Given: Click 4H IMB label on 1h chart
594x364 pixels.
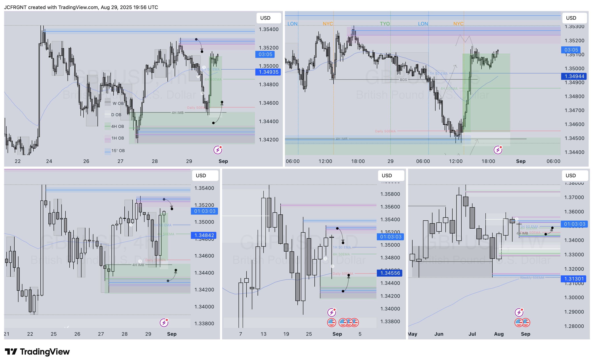Looking at the screenshot, I should 177,113.
